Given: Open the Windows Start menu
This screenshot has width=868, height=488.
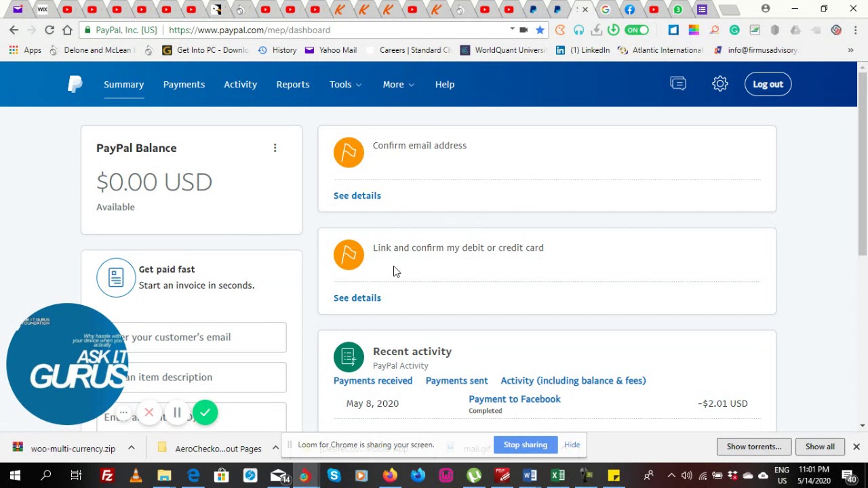Looking at the screenshot, I should (15, 476).
